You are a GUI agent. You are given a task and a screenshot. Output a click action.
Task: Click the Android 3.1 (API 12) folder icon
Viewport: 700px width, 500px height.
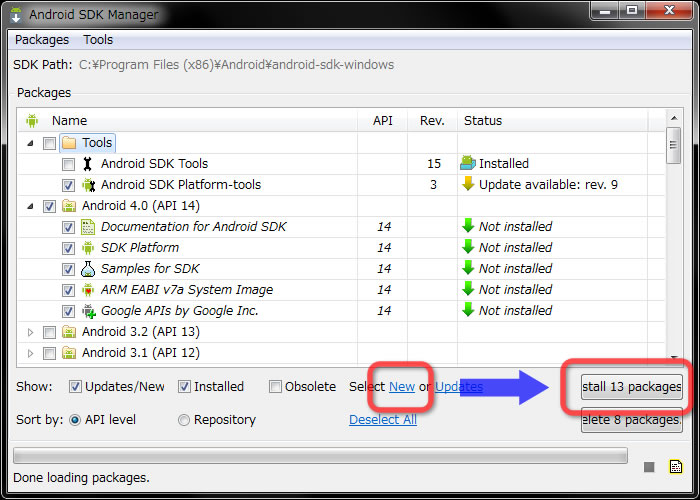(69, 353)
